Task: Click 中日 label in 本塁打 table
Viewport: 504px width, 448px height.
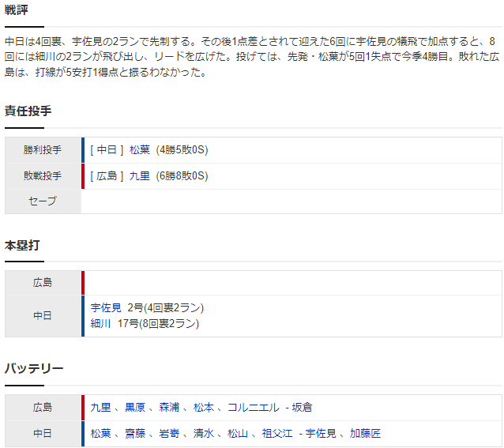Action: pyautogui.click(x=43, y=315)
